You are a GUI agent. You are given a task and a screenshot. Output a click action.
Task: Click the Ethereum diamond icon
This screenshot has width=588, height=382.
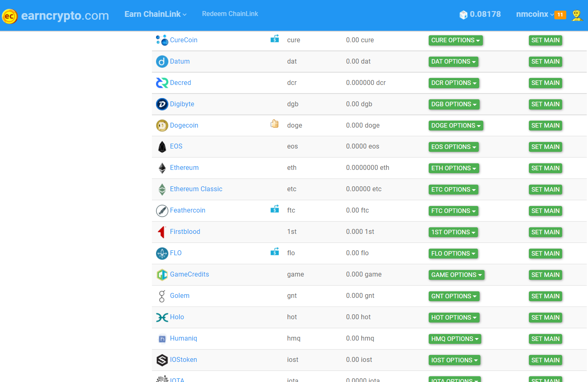coord(162,168)
